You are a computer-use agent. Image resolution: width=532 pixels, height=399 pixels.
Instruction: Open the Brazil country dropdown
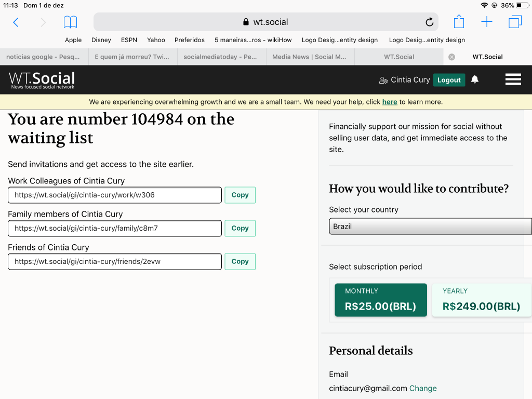tap(430, 227)
